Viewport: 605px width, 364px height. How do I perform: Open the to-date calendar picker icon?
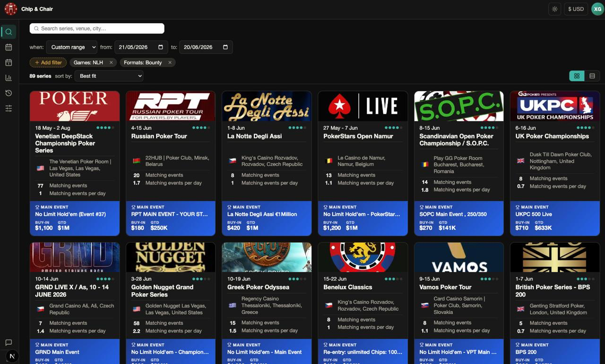225,47
